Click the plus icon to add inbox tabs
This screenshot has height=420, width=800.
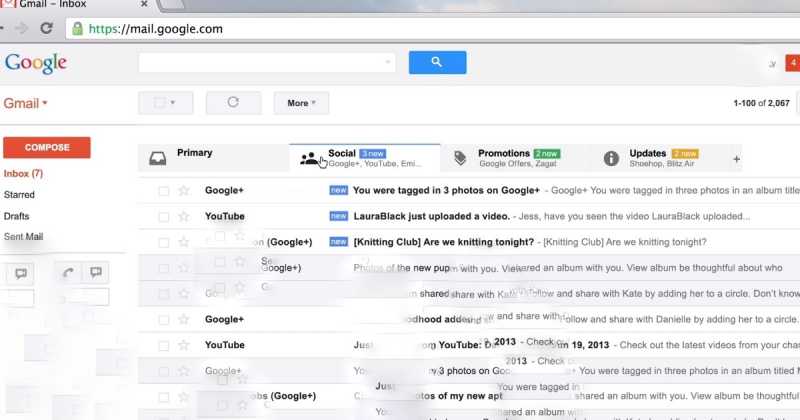[x=737, y=159]
